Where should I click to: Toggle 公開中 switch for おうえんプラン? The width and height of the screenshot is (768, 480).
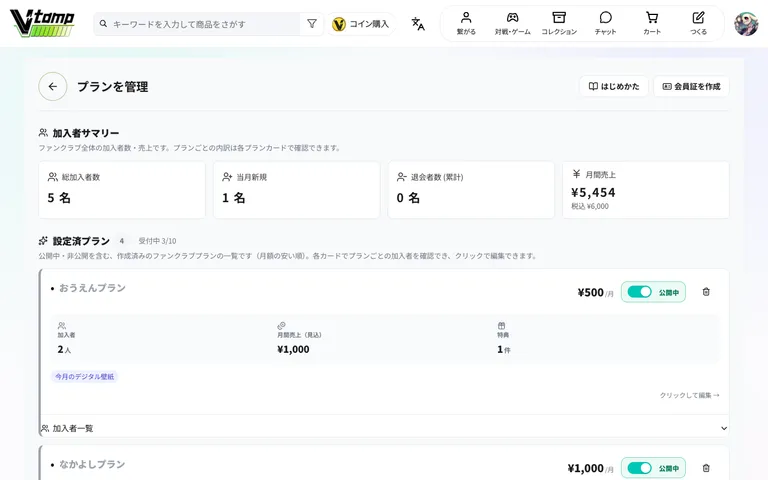639,292
